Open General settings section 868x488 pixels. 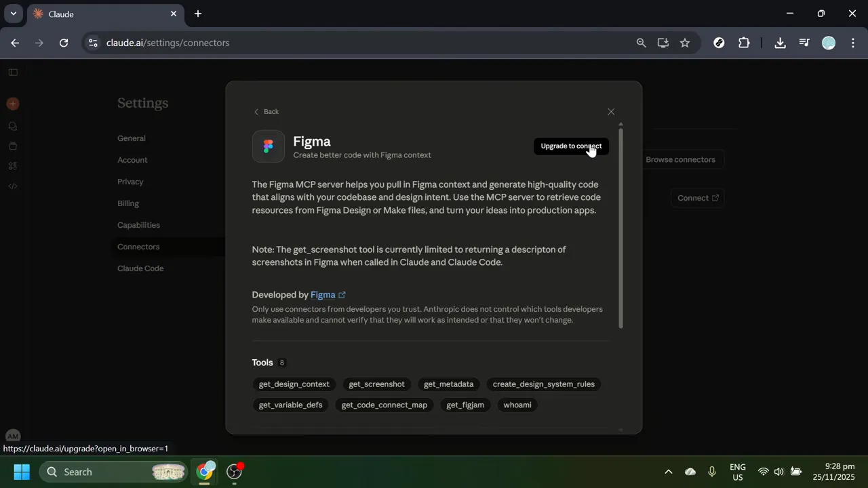pyautogui.click(x=132, y=138)
